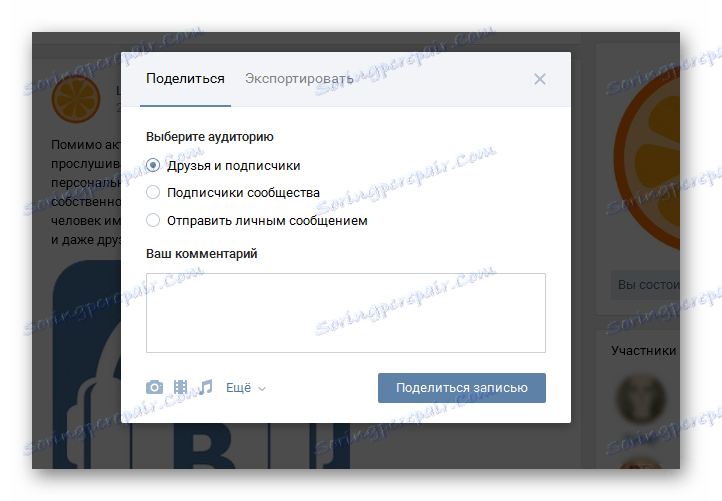Switch to the Поделиться tab
The width and height of the screenshot is (722, 501).
click(185, 79)
